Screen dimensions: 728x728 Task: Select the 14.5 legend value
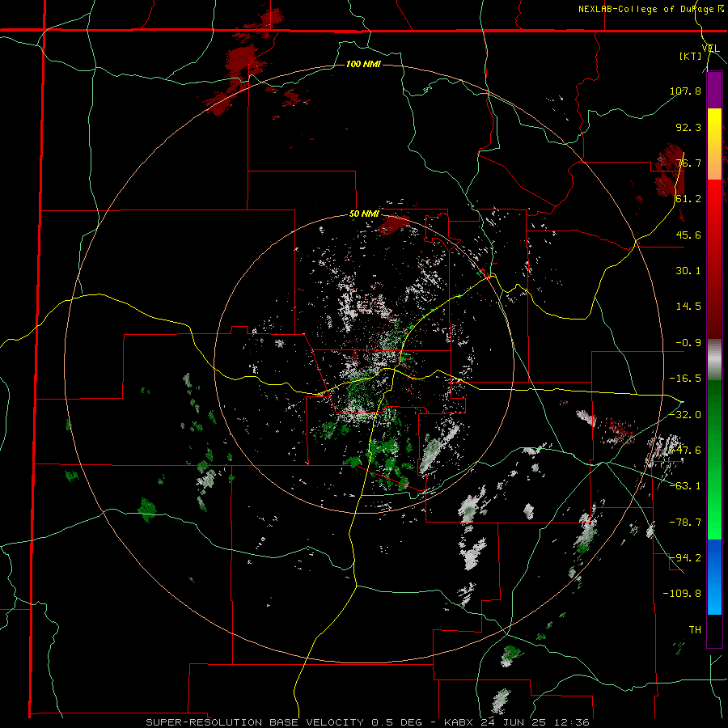point(688,307)
